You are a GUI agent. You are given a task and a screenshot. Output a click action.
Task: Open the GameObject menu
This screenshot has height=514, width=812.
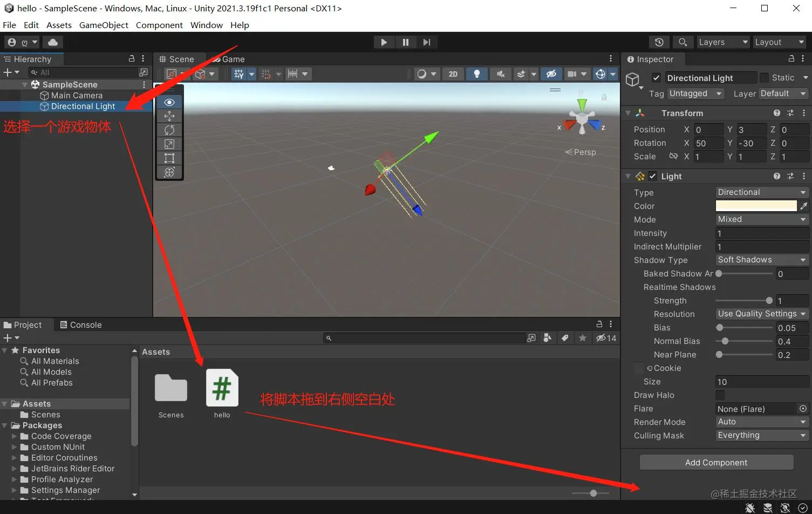tap(104, 25)
